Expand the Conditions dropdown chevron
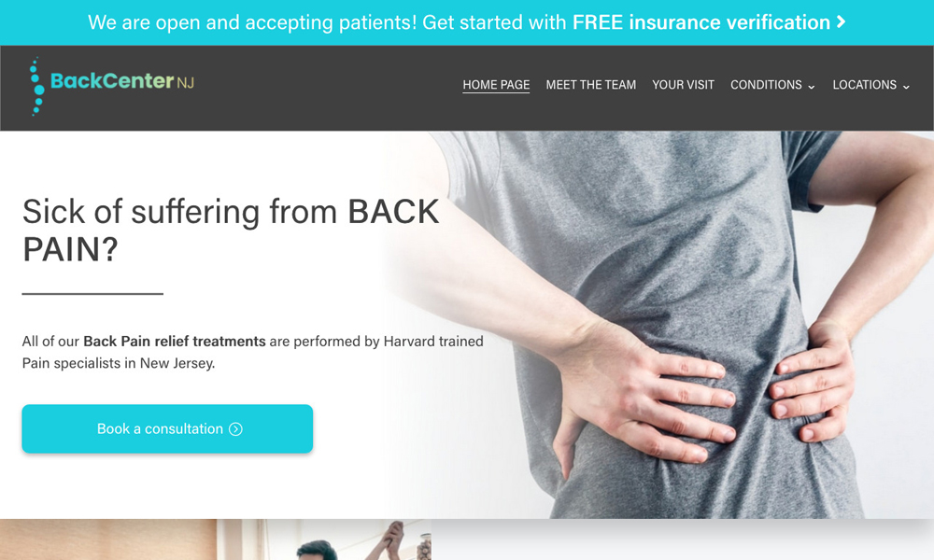This screenshot has height=560, width=934. point(812,87)
